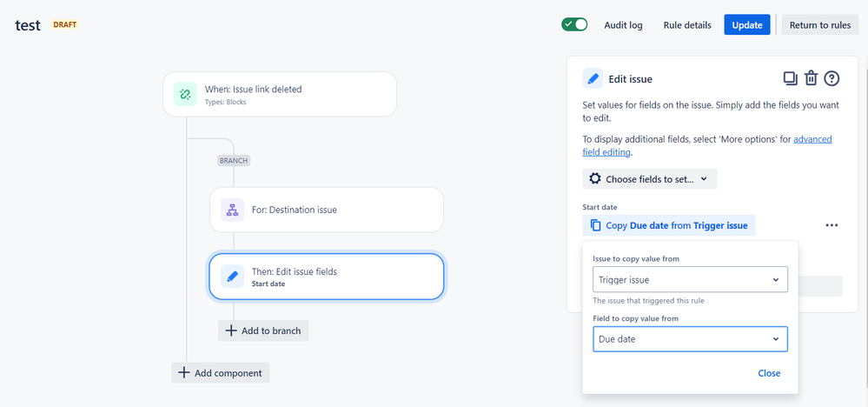Image resolution: width=868 pixels, height=407 pixels.
Task: Click the Update button
Action: pos(747,25)
